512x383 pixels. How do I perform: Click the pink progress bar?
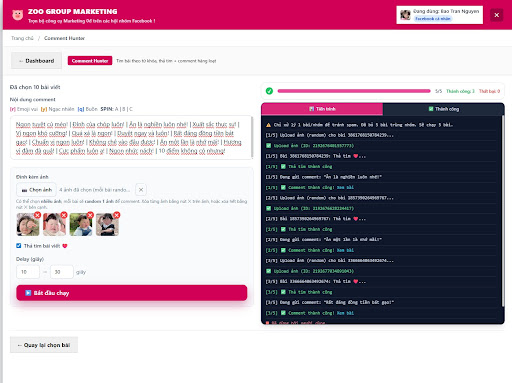[x=354, y=91]
